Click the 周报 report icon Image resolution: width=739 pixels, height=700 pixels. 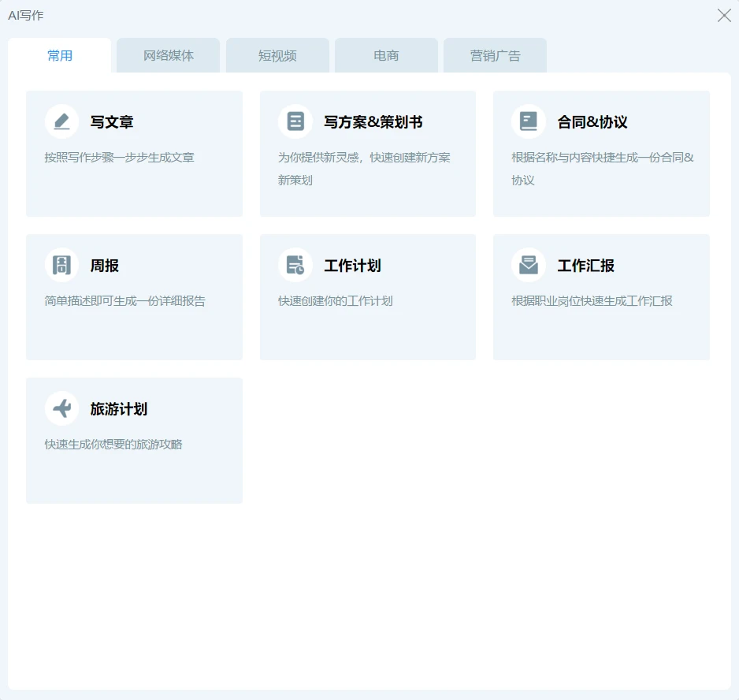tap(61, 265)
